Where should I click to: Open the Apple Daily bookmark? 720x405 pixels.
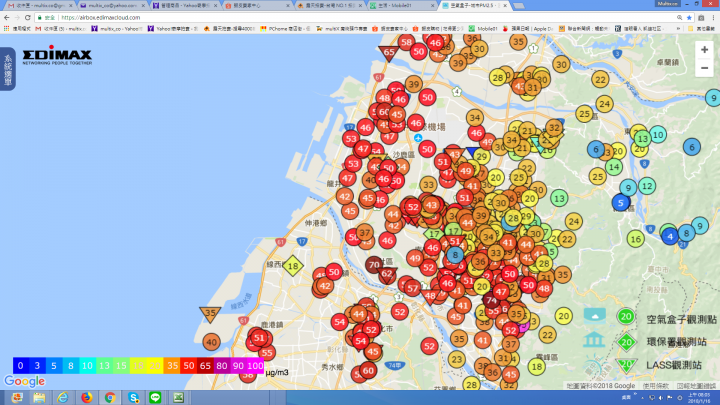(528, 28)
